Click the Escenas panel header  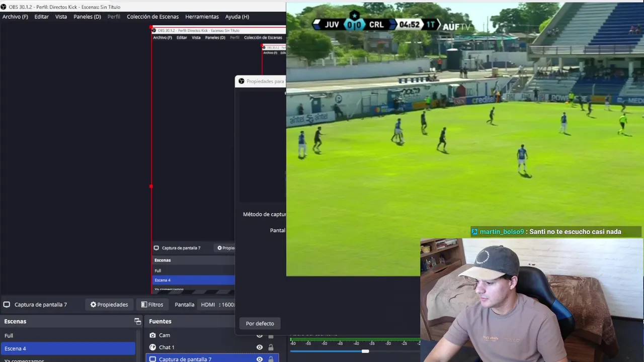tap(71, 321)
